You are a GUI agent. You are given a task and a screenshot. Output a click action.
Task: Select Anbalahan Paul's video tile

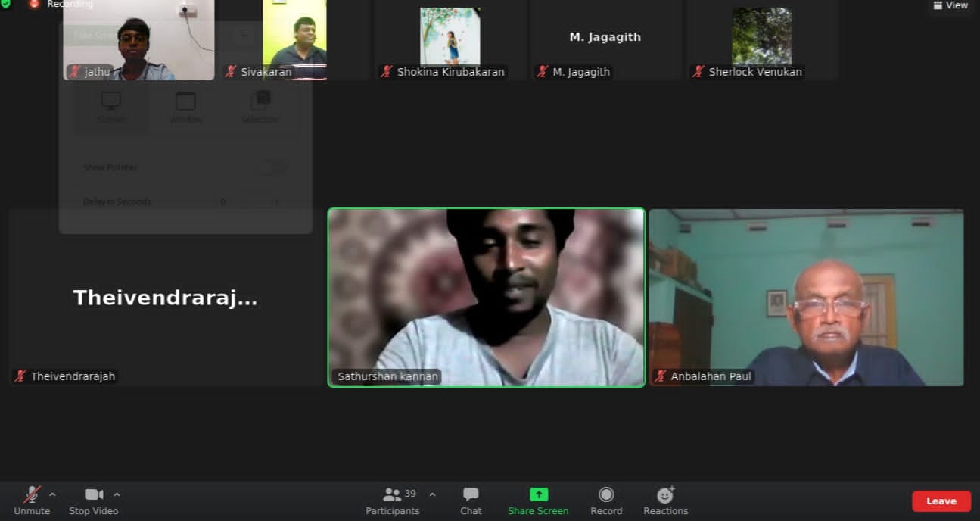click(807, 298)
